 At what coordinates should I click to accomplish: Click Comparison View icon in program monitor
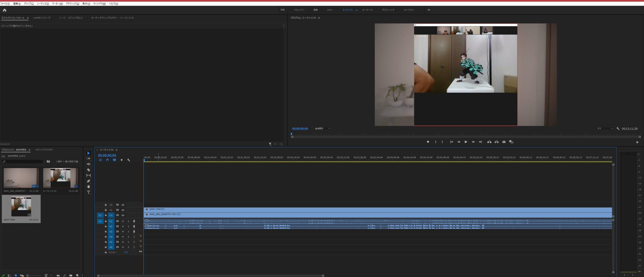(511, 142)
